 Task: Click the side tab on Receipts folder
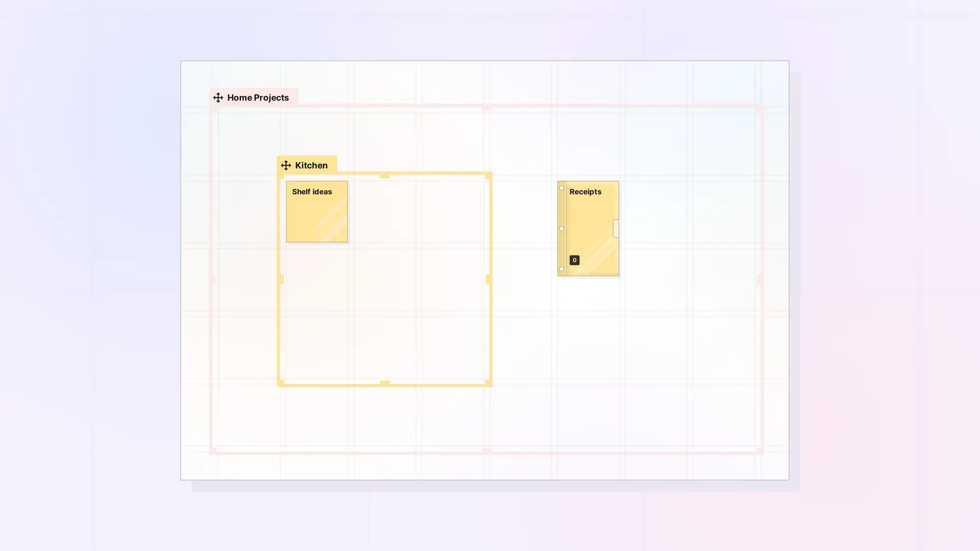click(616, 229)
